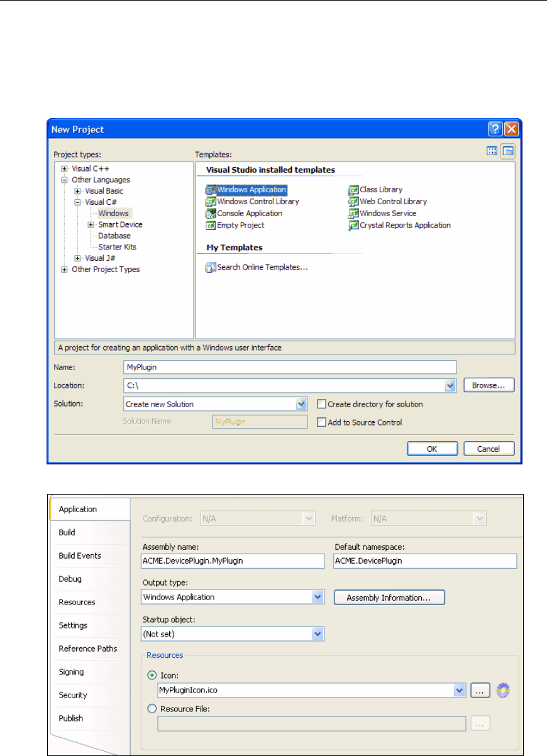Pick the Crystal Reports Application template icon
547x756 pixels.
pos(353,226)
